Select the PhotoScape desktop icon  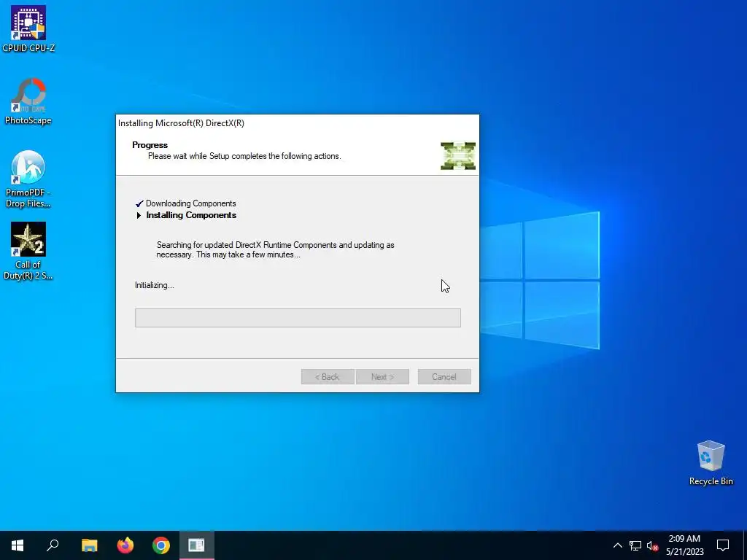pos(28,101)
